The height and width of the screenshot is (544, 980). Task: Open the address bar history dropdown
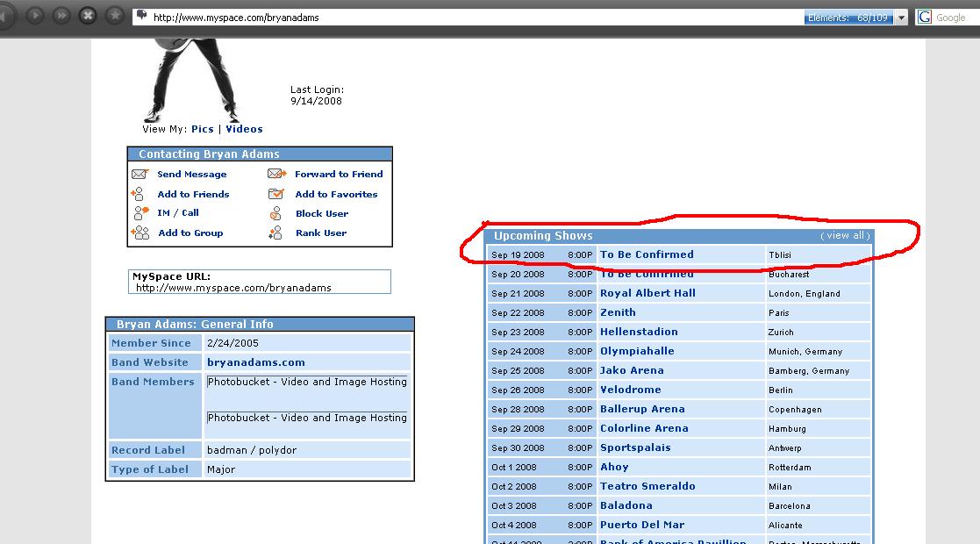pyautogui.click(x=902, y=18)
